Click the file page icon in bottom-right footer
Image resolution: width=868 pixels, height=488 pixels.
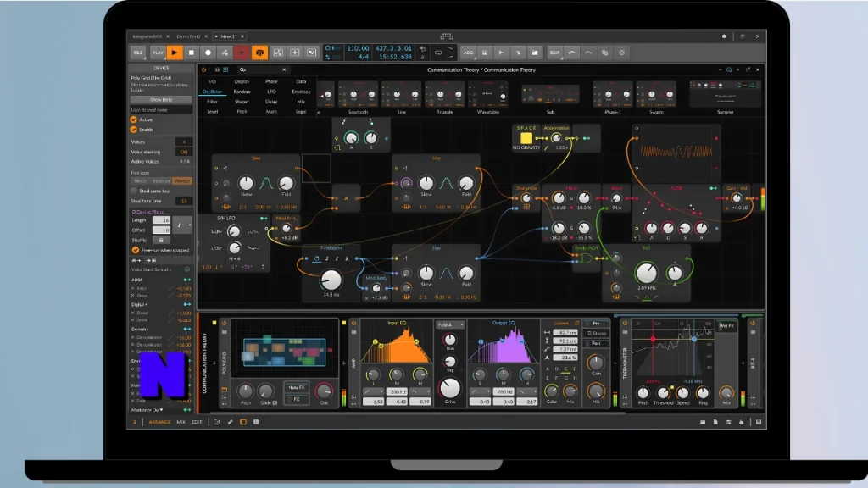pyautogui.click(x=715, y=422)
